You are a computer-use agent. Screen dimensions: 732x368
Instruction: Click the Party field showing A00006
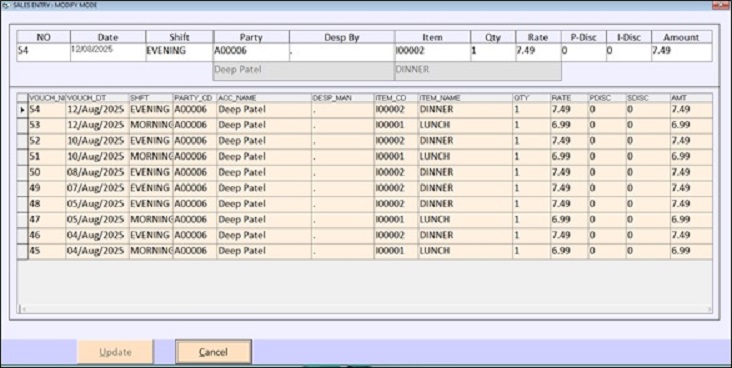coord(251,52)
